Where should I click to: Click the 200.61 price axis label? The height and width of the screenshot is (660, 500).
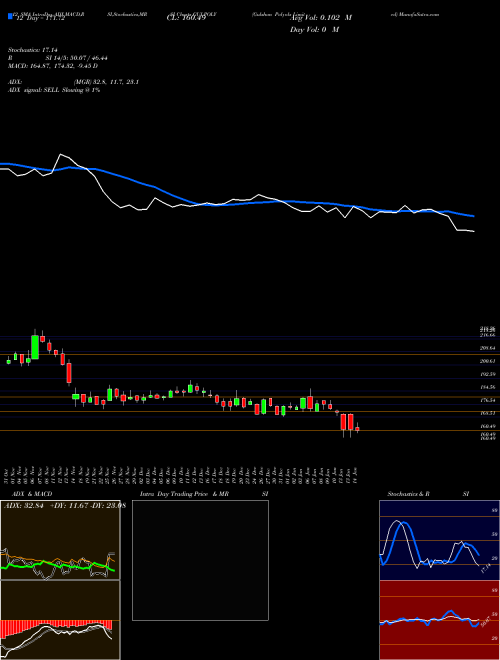[487, 361]
